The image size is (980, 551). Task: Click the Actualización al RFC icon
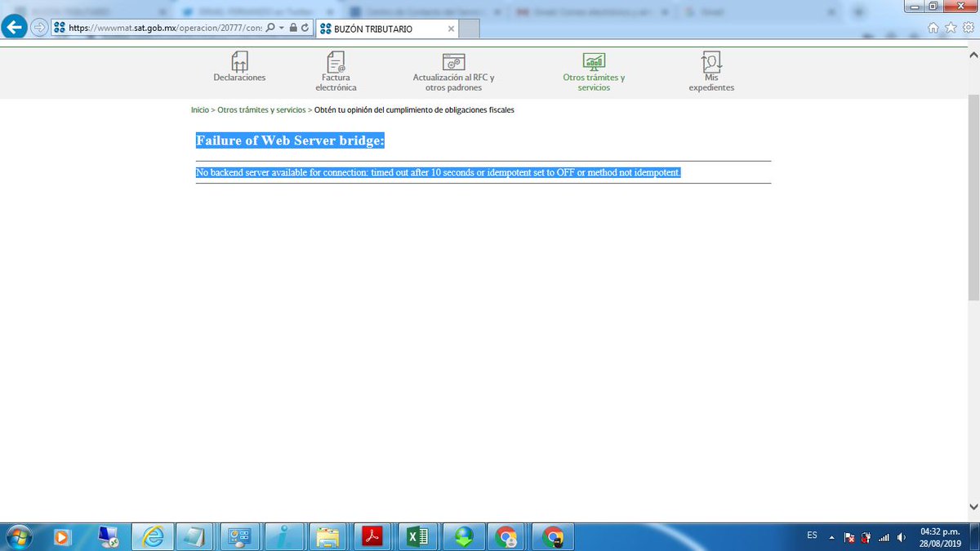point(453,62)
